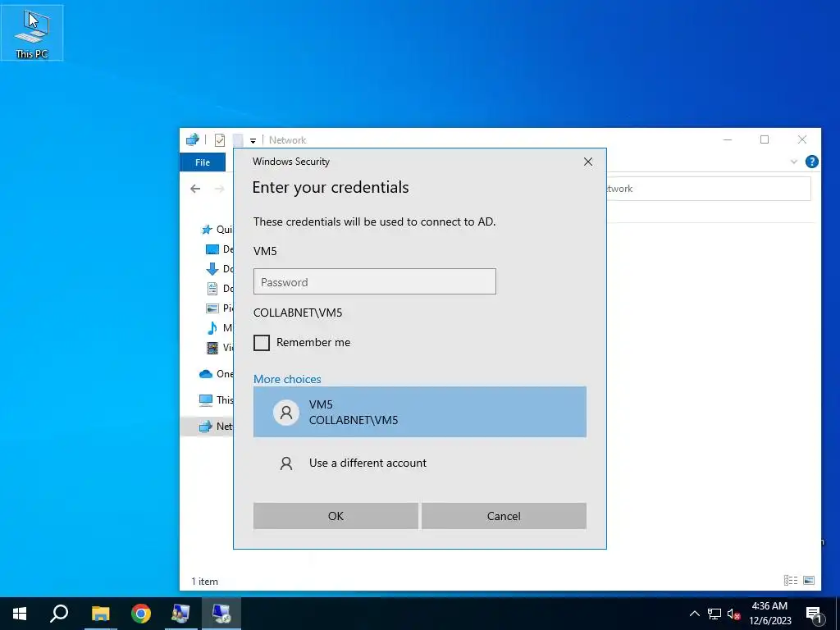The width and height of the screenshot is (840, 630).
Task: Open the File tab in Explorer
Action: (x=203, y=162)
